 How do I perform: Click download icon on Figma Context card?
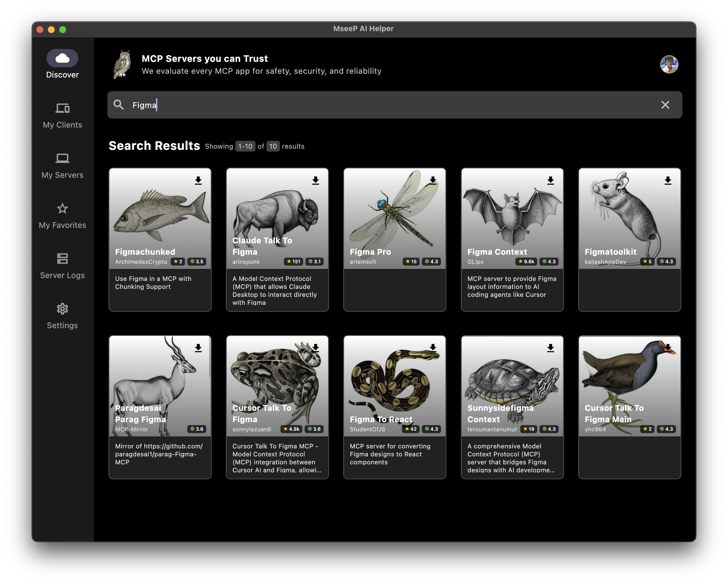550,180
